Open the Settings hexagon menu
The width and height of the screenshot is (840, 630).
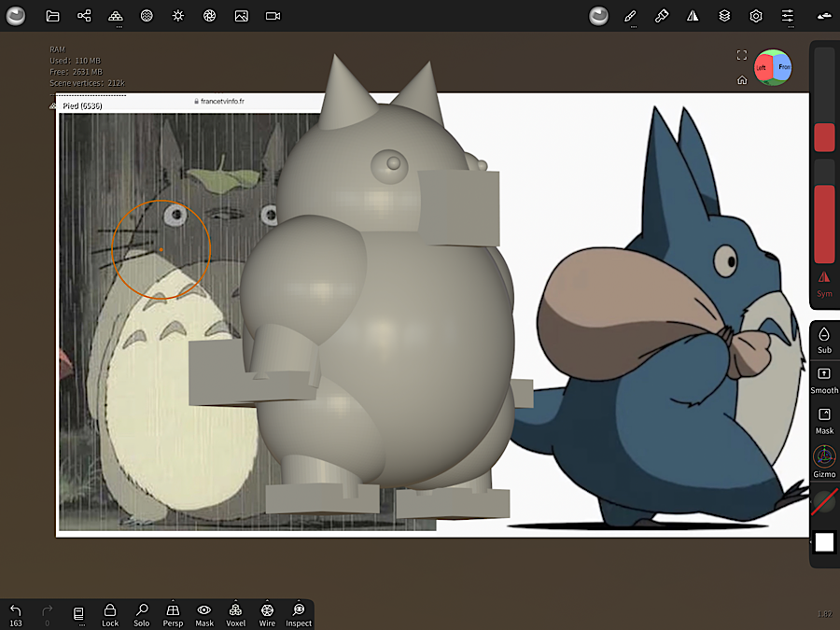(756, 16)
